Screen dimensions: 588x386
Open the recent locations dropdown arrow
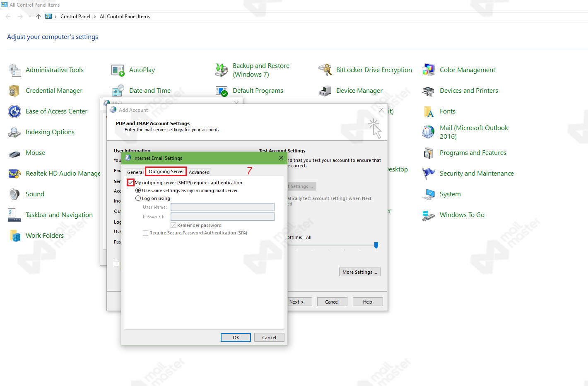click(30, 17)
